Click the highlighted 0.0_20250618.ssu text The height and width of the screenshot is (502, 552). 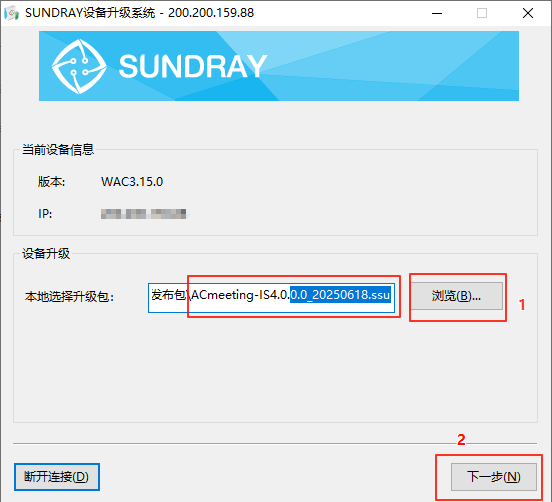(340, 295)
